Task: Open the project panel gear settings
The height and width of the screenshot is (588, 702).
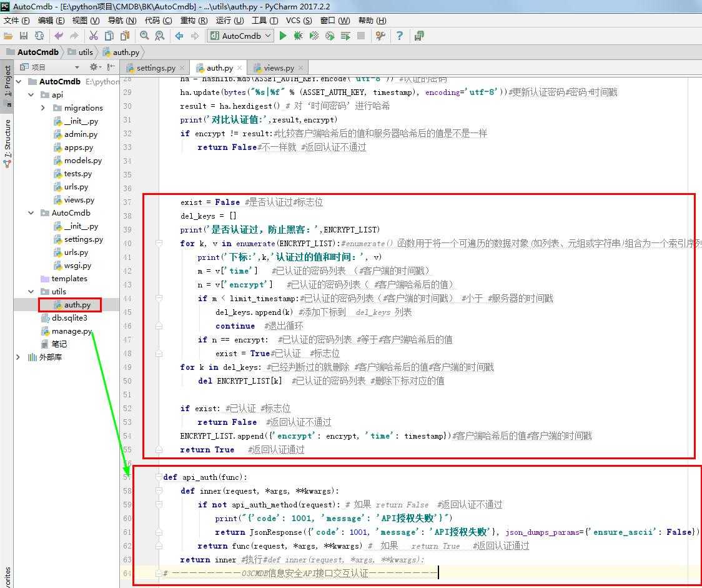Action: (95, 67)
